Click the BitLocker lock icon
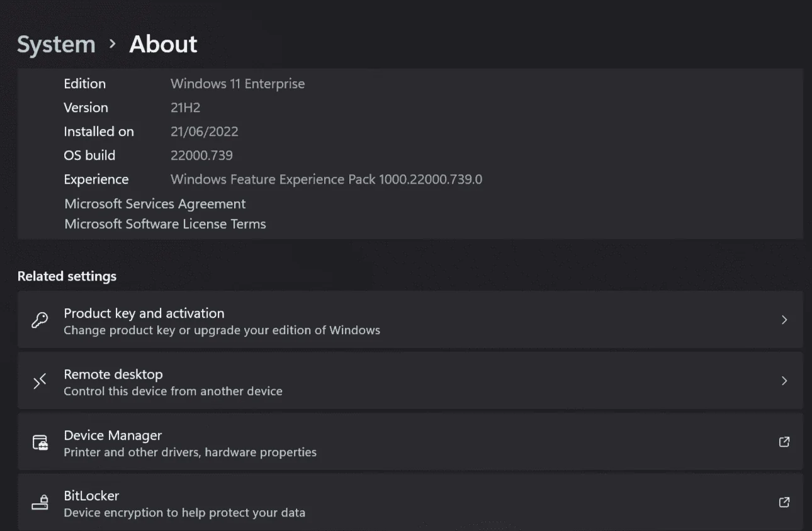The width and height of the screenshot is (812, 531). (40, 503)
